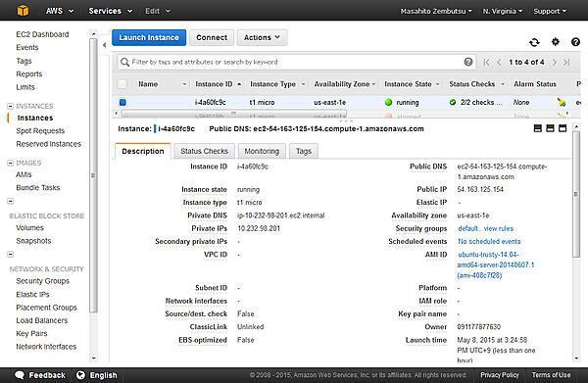The image size is (588, 383).
Task: Go to last page of instances
Action: (566, 63)
